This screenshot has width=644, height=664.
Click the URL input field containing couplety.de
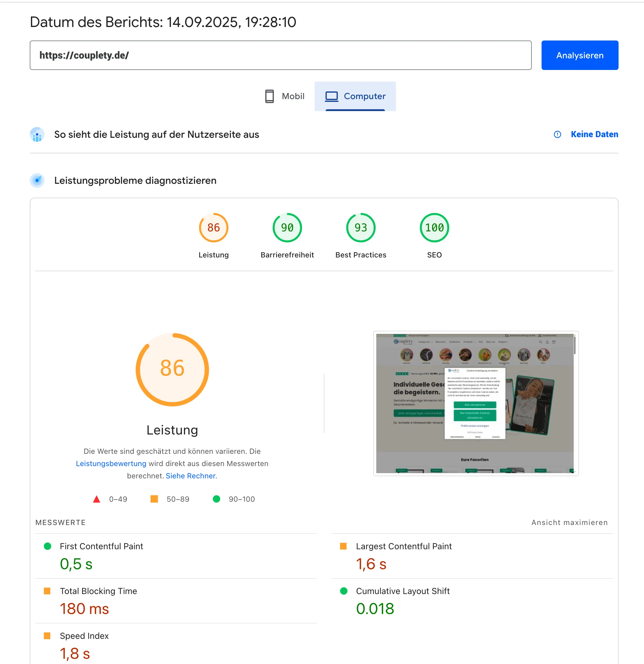[280, 55]
